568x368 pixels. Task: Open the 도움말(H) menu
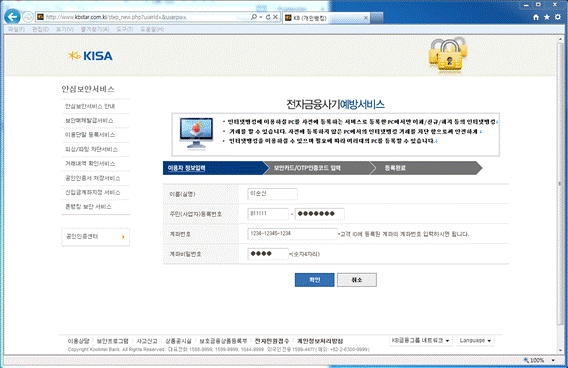click(152, 29)
